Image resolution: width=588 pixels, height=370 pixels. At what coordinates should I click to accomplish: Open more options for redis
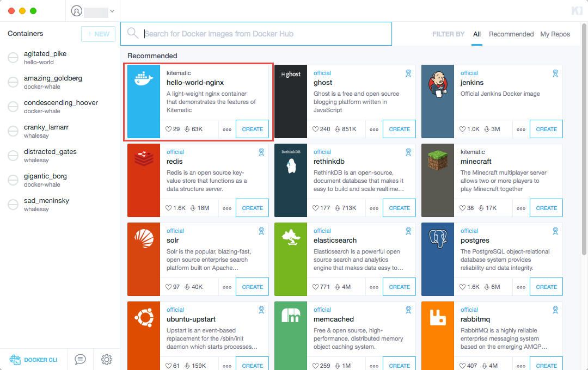(x=227, y=208)
